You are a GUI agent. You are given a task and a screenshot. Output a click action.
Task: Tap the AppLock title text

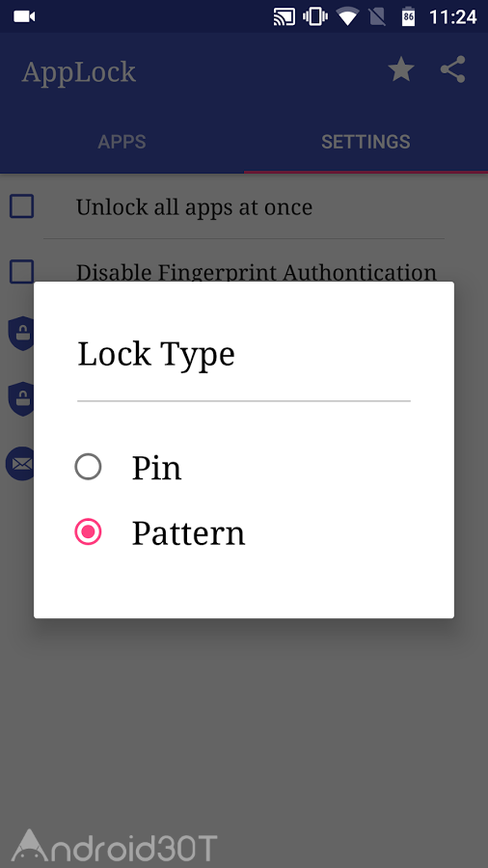click(x=78, y=72)
